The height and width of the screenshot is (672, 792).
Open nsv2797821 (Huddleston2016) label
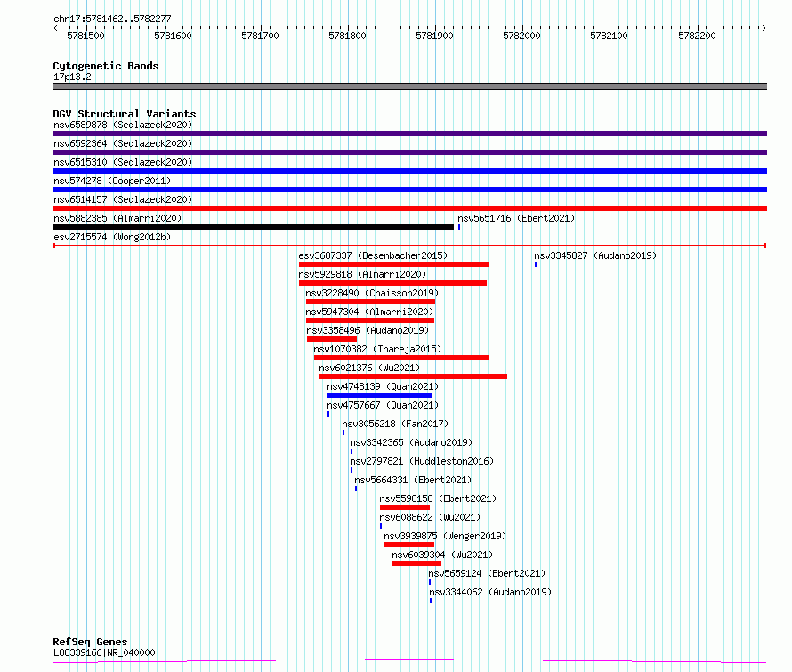[422, 461]
